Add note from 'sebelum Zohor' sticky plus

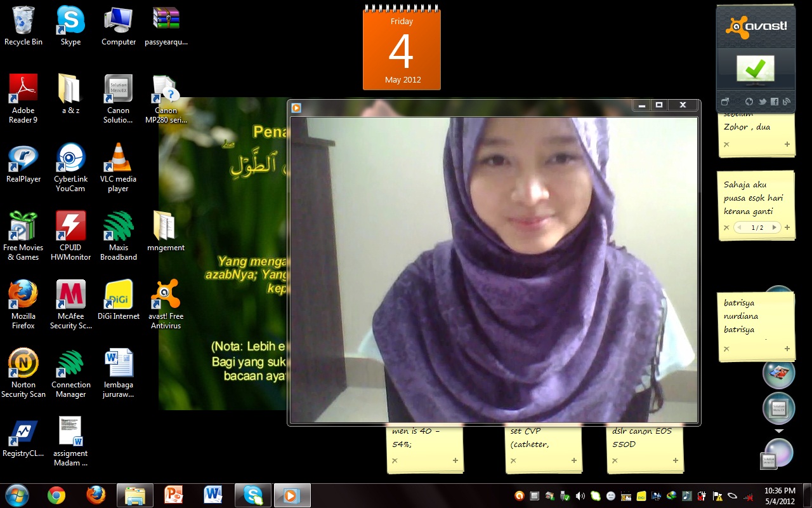point(787,144)
